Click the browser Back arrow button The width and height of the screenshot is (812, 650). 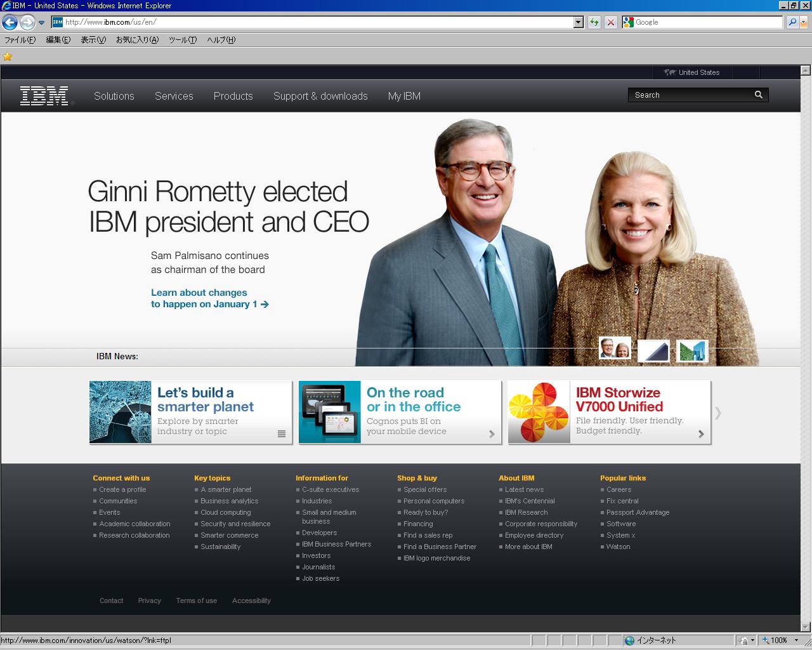10,23
